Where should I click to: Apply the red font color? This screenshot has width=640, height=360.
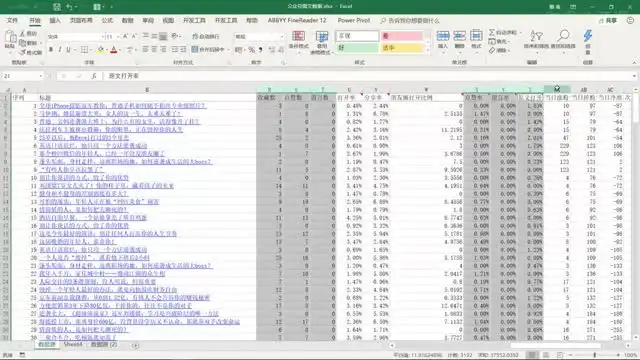(114, 49)
